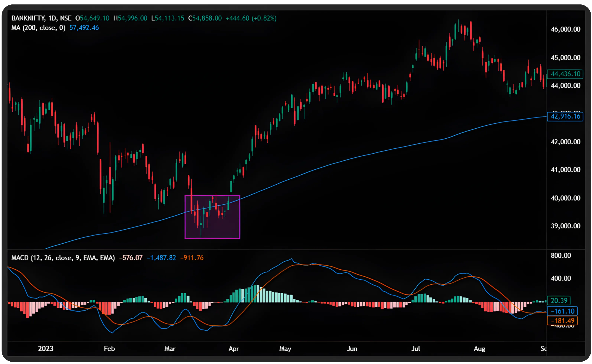The width and height of the screenshot is (592, 364).
Task: Click the Feb label on the time axis
Action: 109,349
